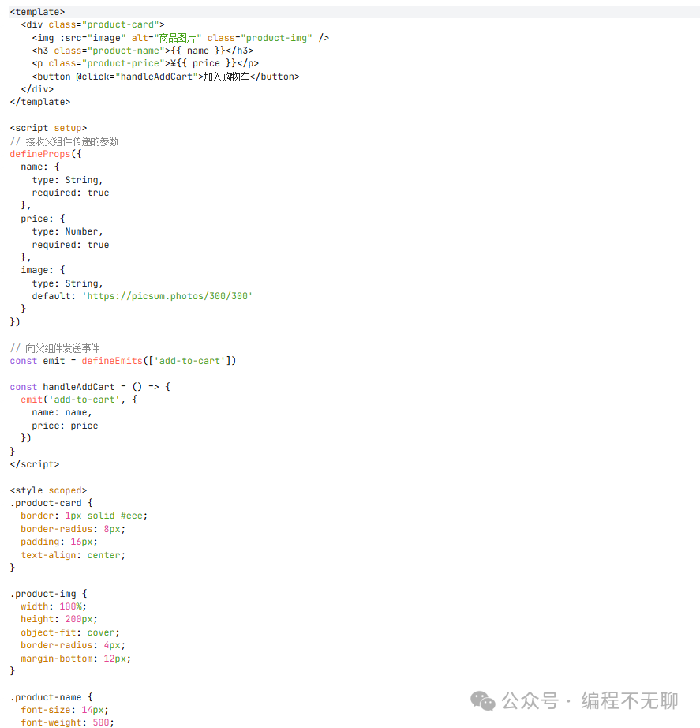The image size is (700, 728).
Task: Click the comment 向父组件发送事件
Action: point(54,348)
